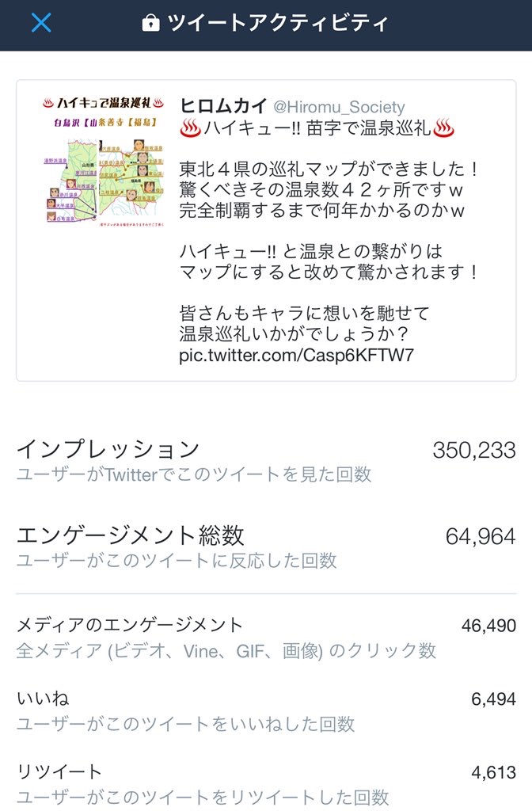Click the 64,964 total engagements count
532x811 pixels.
pos(481,536)
